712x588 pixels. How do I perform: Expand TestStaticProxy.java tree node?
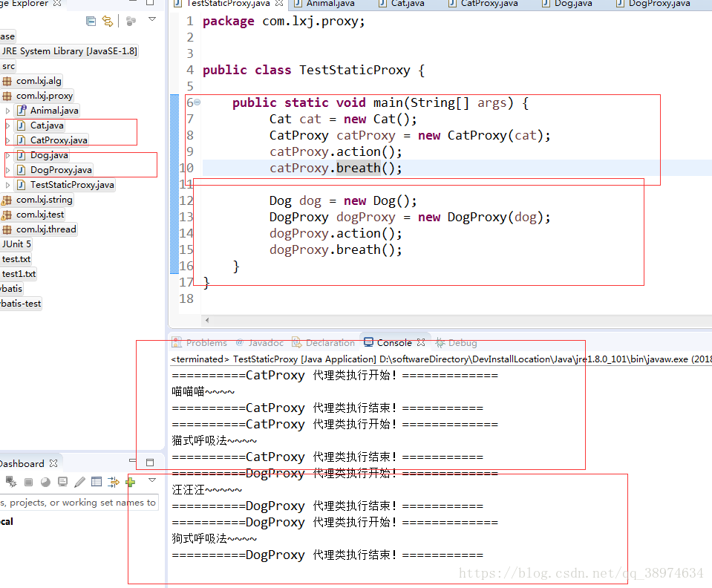pyautogui.click(x=7, y=185)
